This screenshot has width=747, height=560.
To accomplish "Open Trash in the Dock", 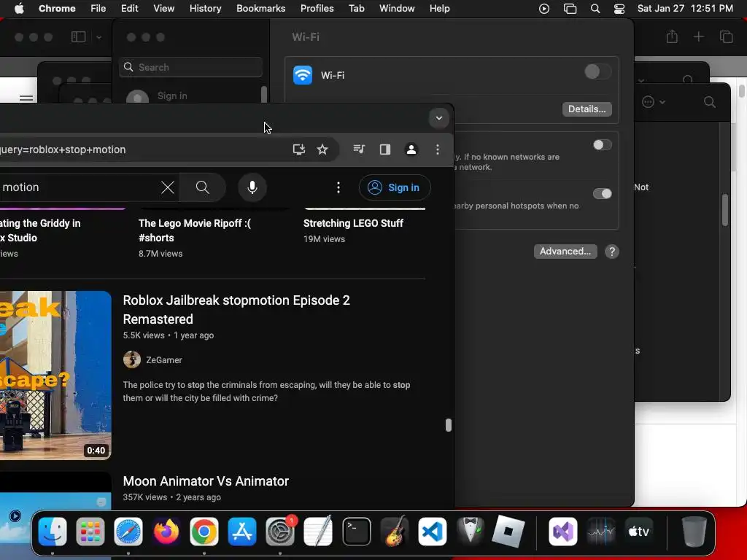I will point(694,532).
